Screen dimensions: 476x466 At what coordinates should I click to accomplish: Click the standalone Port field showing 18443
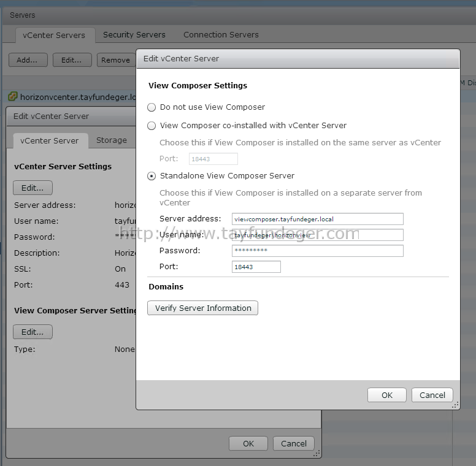click(x=256, y=267)
